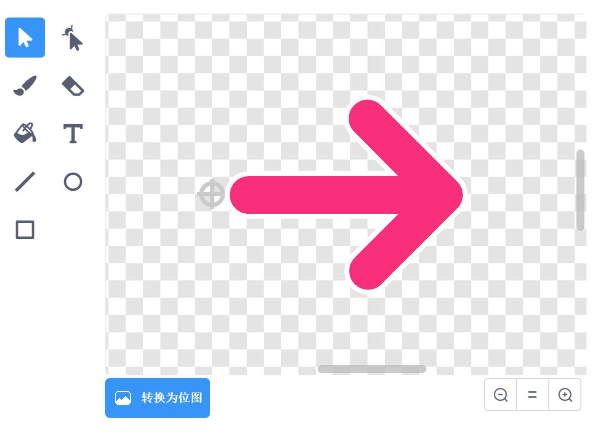Click the gray center crosshair marker

point(212,194)
